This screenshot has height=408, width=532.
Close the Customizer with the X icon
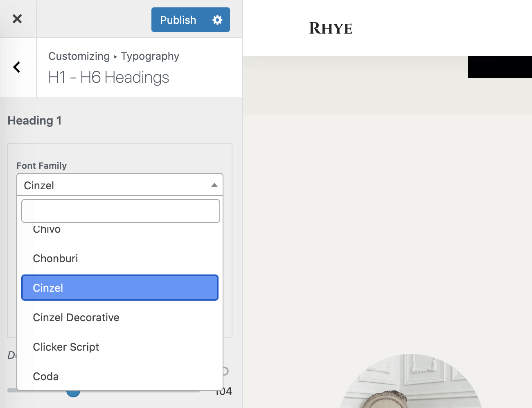[x=17, y=19]
